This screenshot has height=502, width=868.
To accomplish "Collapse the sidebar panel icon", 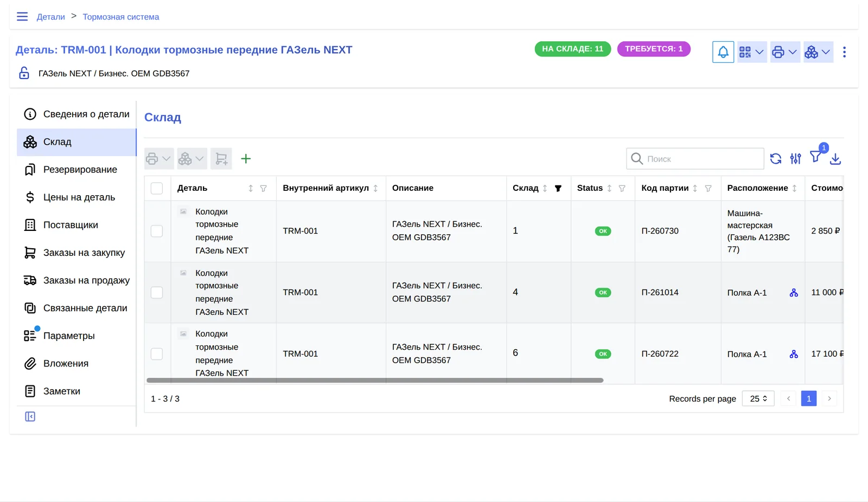I will coord(30,416).
